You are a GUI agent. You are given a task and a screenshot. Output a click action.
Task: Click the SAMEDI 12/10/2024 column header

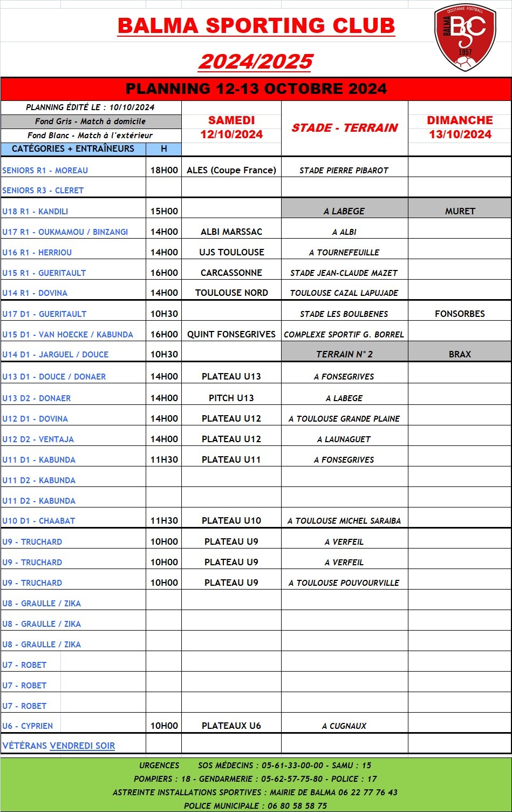point(231,127)
